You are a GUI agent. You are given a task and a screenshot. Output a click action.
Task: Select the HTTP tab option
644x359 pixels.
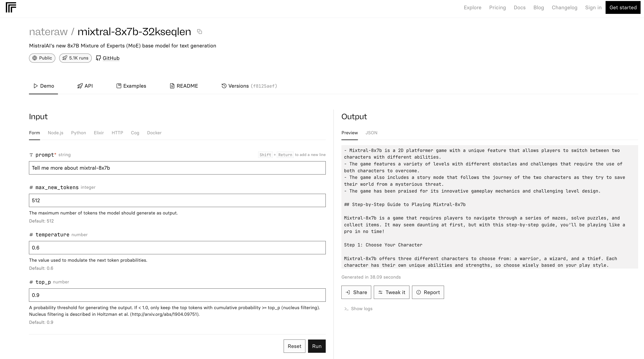coord(117,133)
